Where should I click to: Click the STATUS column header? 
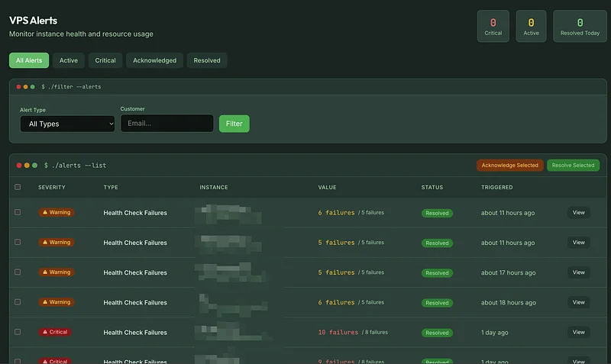click(432, 187)
